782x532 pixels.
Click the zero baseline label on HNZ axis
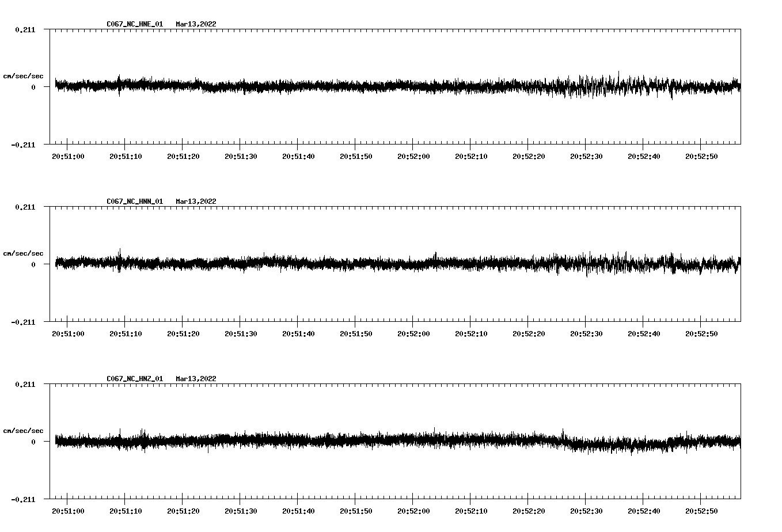coord(33,442)
